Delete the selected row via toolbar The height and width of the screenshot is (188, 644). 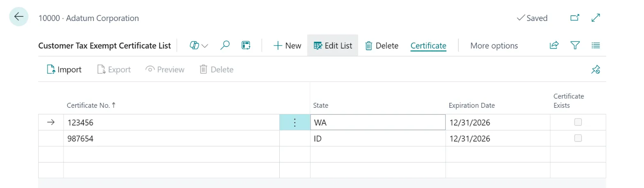pyautogui.click(x=382, y=46)
